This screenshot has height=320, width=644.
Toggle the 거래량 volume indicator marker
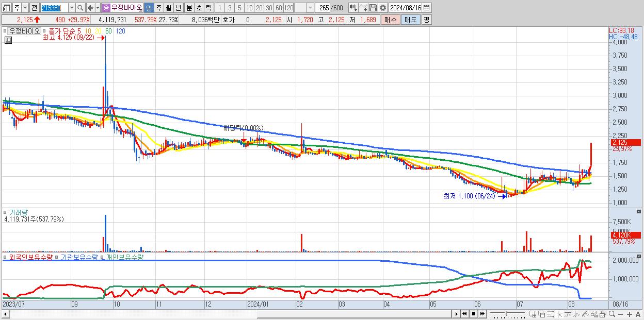pos(5,212)
